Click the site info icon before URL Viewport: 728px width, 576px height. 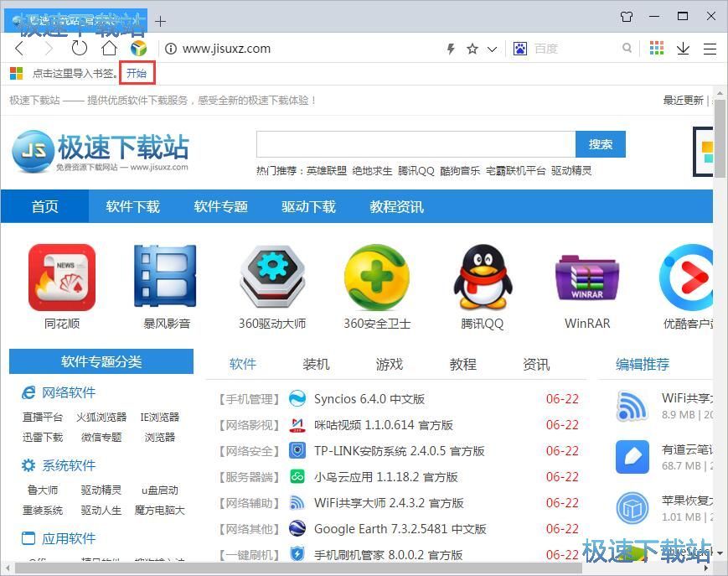(171, 49)
